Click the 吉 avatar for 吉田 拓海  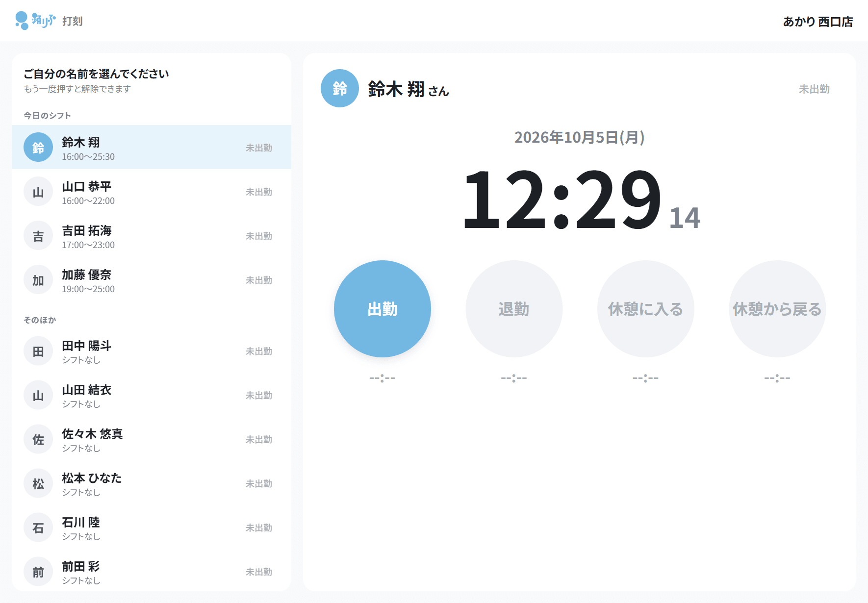click(38, 235)
